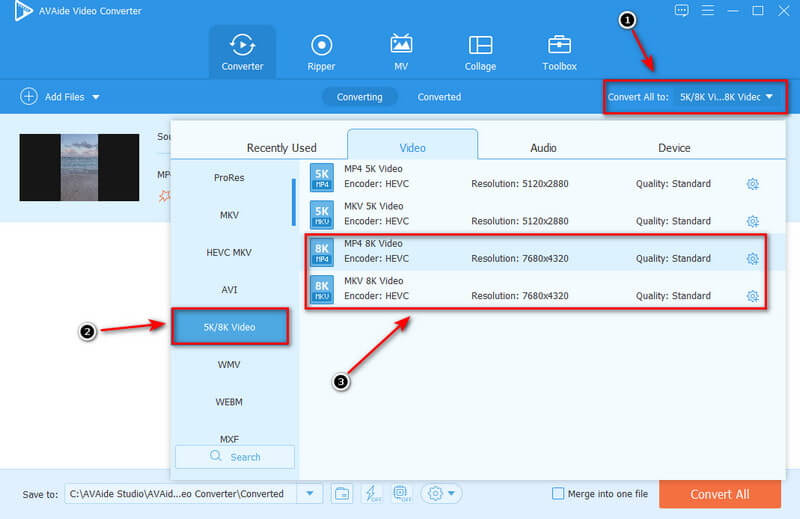
Task: Open settings gear for MP4 5K Video
Action: [753, 184]
